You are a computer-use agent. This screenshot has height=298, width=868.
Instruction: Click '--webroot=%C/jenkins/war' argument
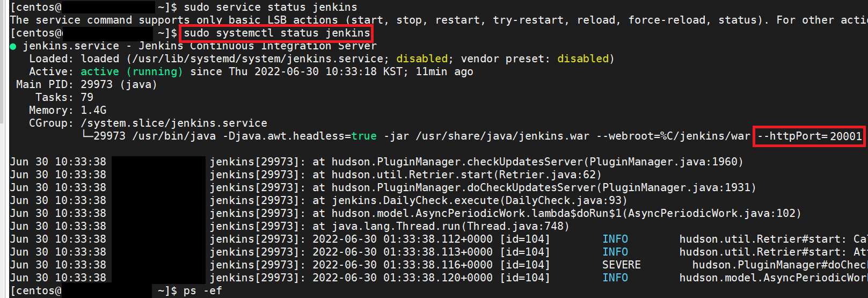pyautogui.click(x=673, y=136)
